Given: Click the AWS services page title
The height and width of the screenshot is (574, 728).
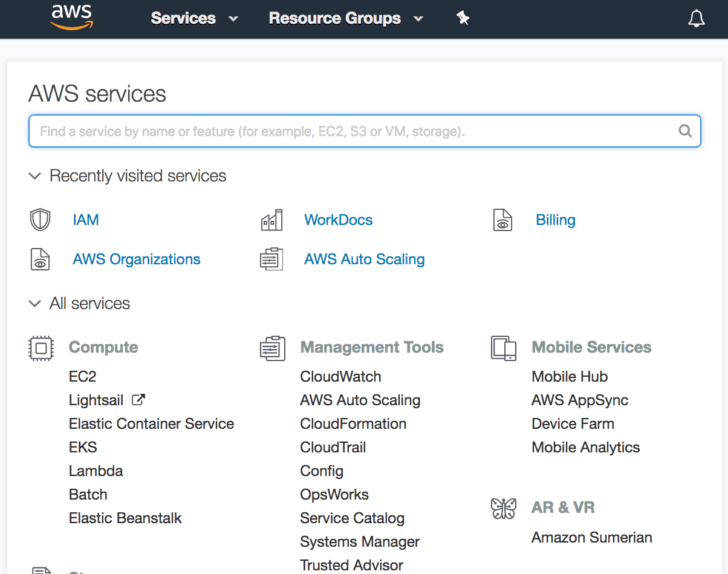Looking at the screenshot, I should (x=97, y=94).
